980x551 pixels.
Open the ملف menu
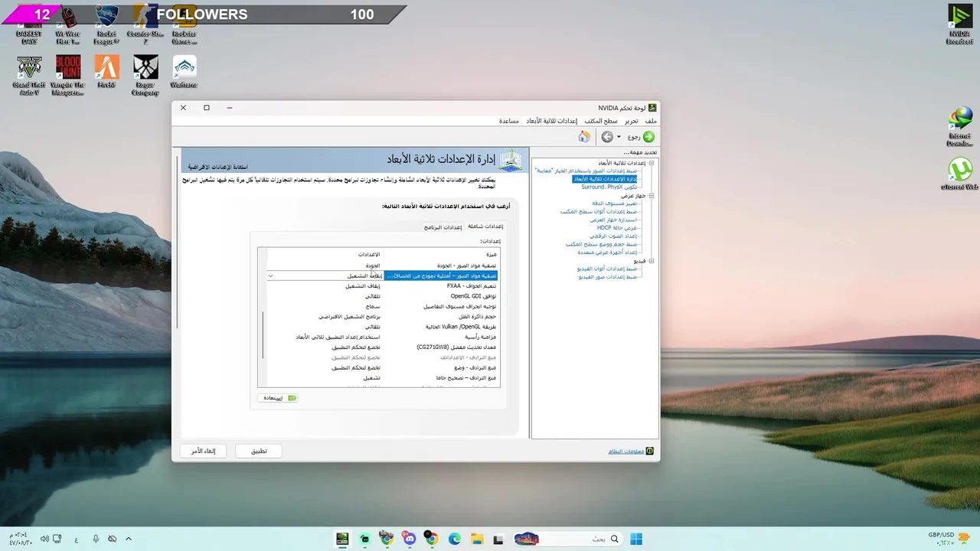click(651, 121)
